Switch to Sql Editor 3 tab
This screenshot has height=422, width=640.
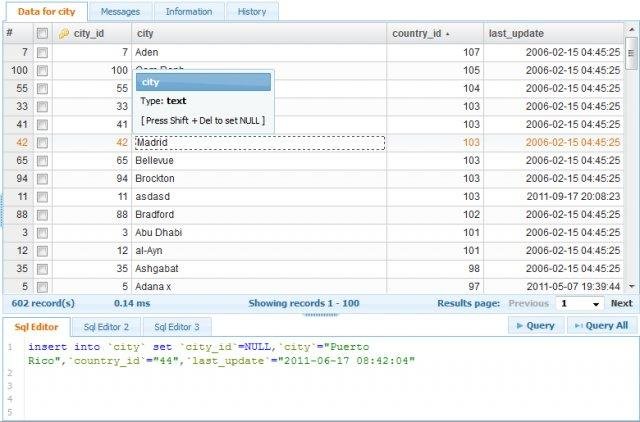pos(177,327)
